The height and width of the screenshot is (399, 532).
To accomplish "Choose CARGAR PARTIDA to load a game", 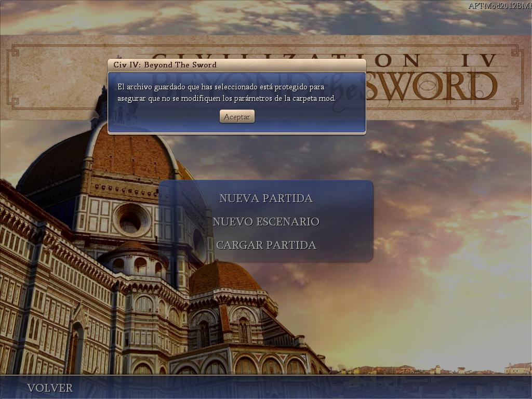I will click(x=265, y=245).
